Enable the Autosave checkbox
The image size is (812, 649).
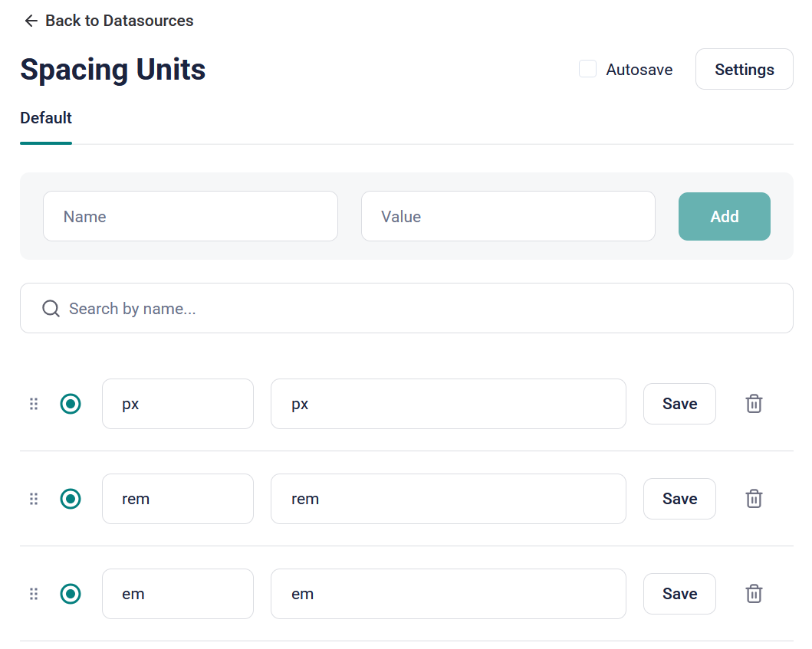tap(587, 69)
